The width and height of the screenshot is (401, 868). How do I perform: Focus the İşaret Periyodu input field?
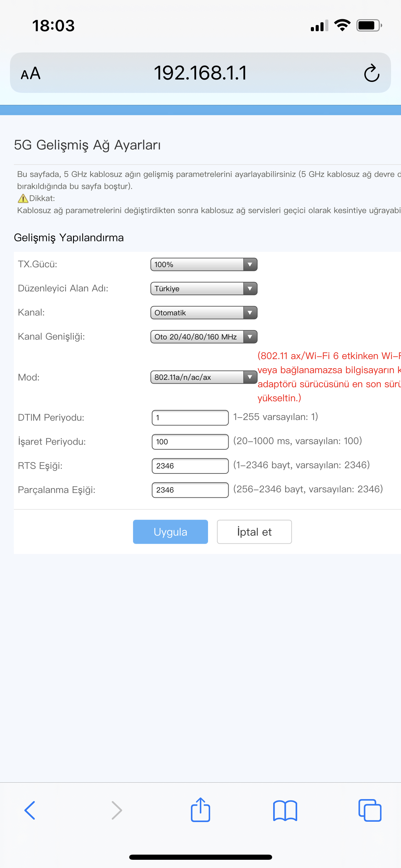(190, 442)
